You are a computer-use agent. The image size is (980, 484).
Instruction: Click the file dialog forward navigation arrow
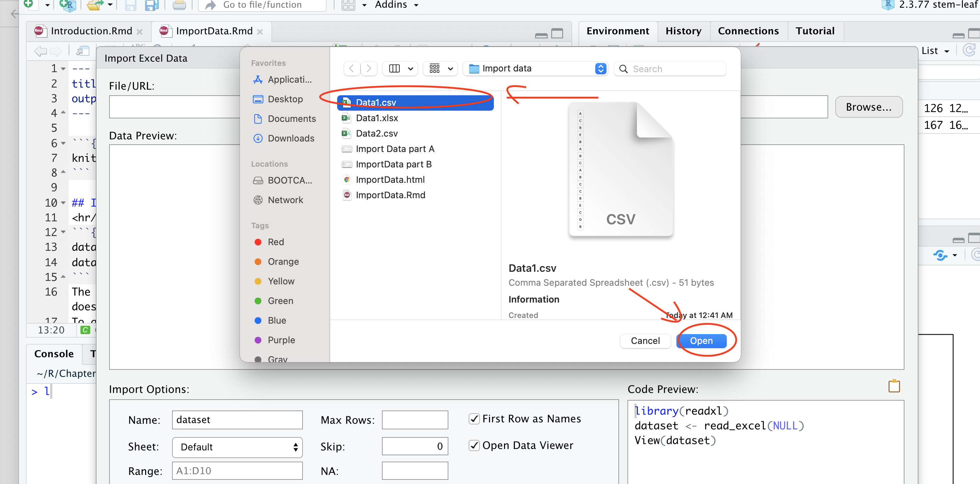pos(369,69)
